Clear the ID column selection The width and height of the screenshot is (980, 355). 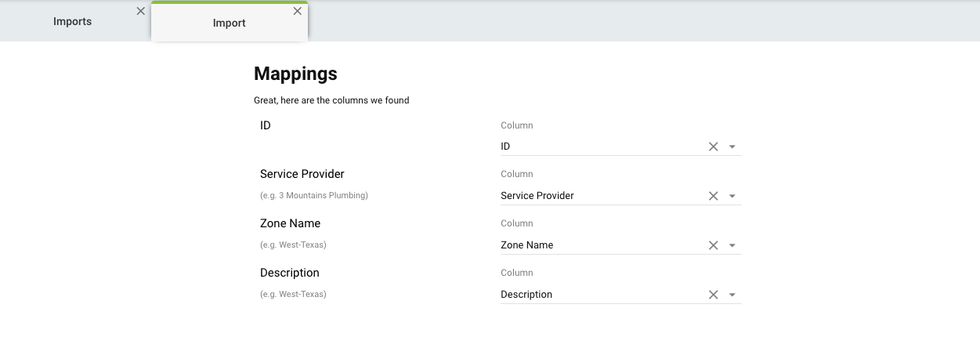pyautogui.click(x=713, y=147)
